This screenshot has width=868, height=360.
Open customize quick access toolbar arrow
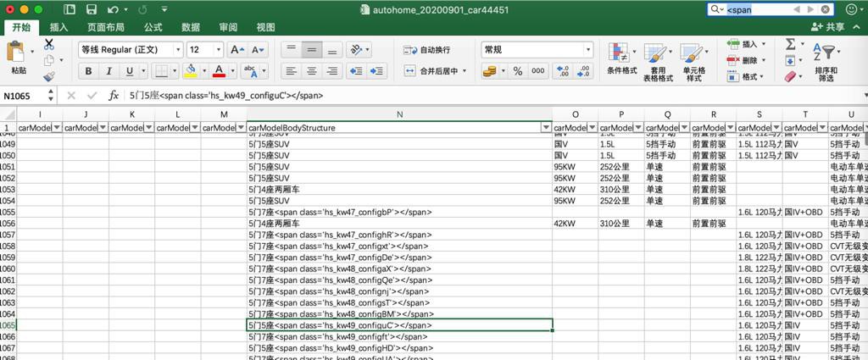(x=164, y=9)
